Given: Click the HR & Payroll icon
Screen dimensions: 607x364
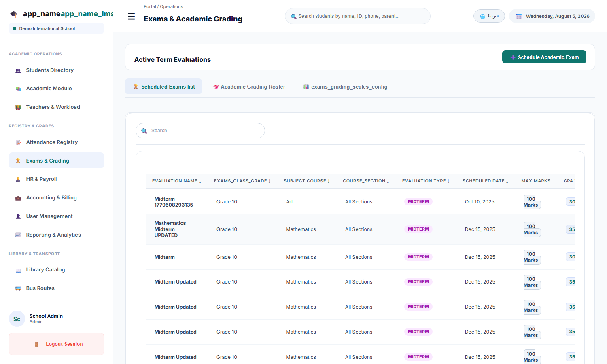Looking at the screenshot, I should coord(18,179).
